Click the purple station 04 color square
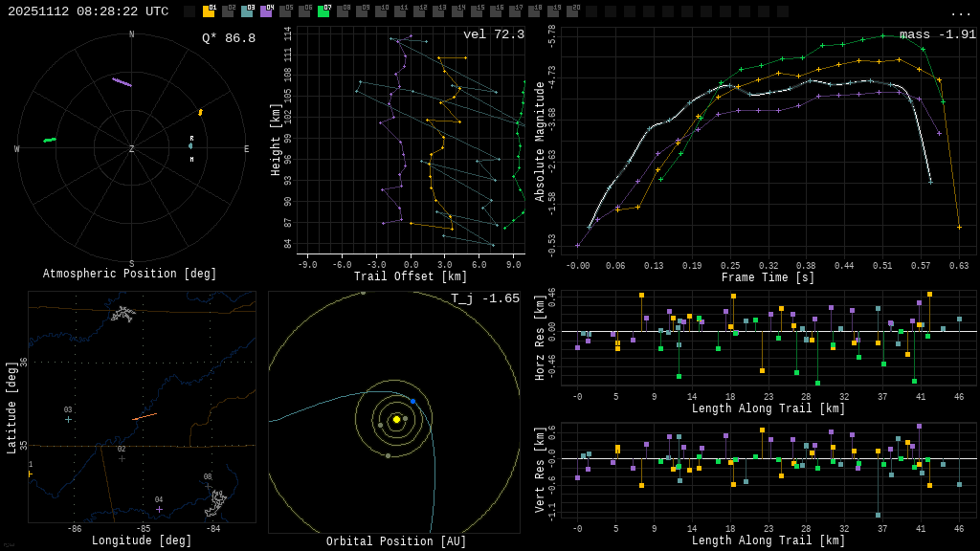 tap(266, 11)
